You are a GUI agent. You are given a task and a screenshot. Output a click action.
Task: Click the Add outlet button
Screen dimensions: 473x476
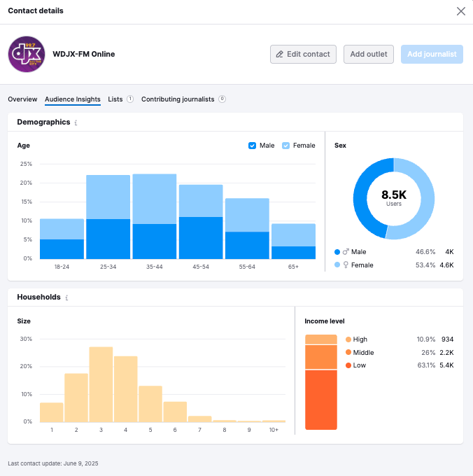369,55
